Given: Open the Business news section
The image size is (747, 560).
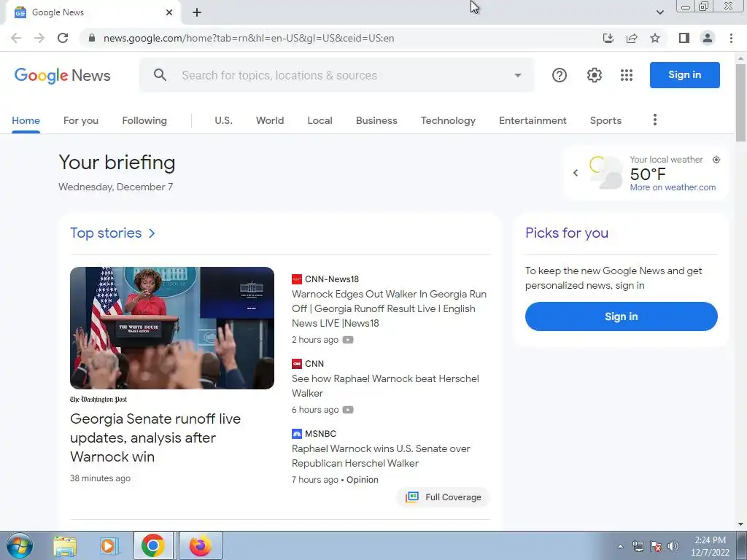Looking at the screenshot, I should coord(376,120).
